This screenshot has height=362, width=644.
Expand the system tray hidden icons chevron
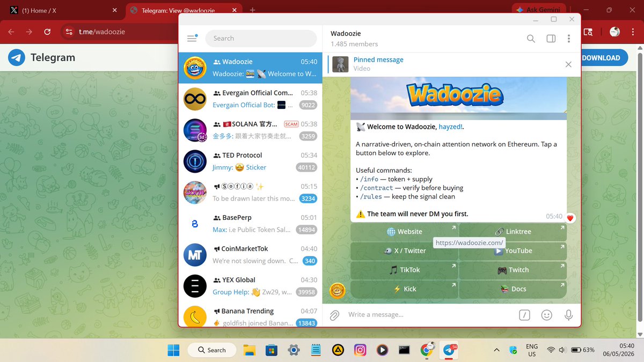click(x=496, y=350)
